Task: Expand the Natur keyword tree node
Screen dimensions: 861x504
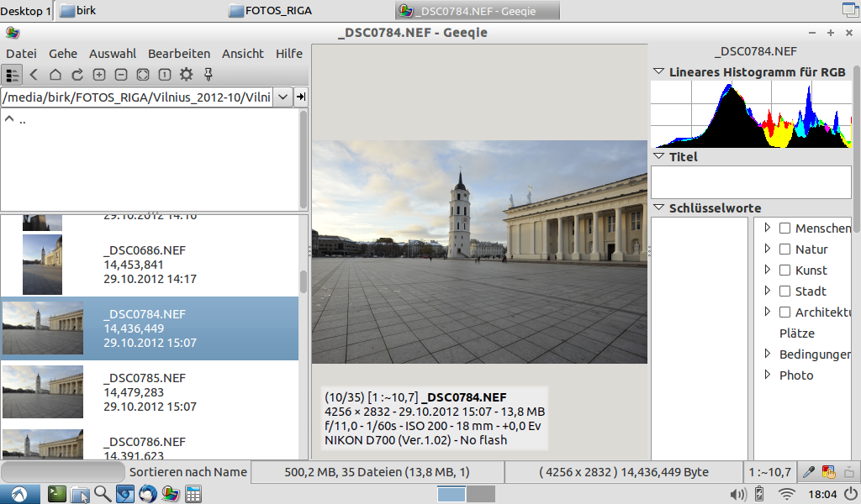Action: click(x=768, y=249)
